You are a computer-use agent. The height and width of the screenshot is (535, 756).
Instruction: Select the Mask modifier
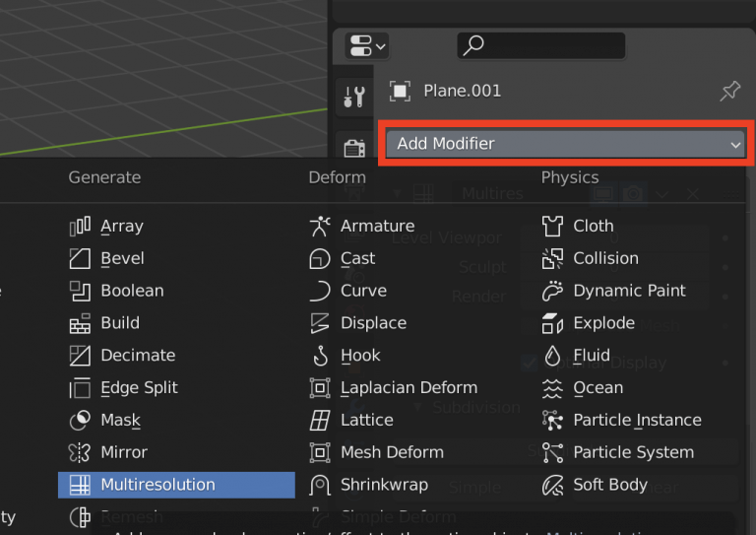(176, 420)
